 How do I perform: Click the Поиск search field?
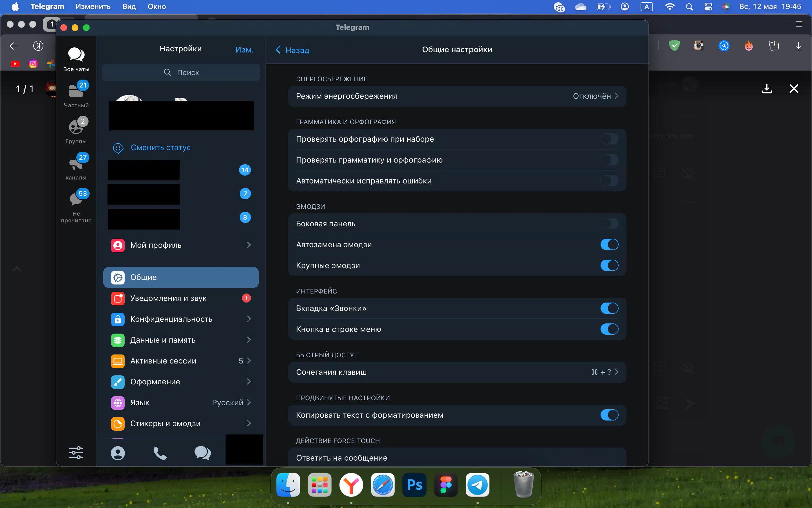[181, 73]
